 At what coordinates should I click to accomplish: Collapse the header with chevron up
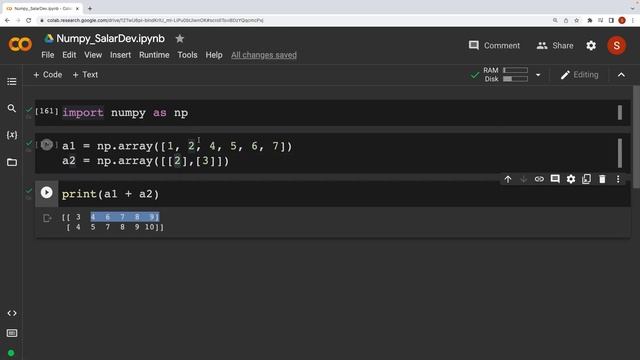pos(621,75)
